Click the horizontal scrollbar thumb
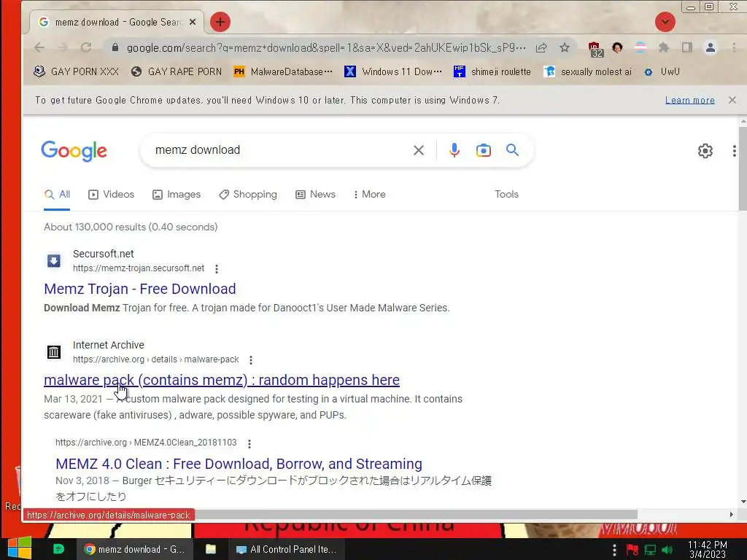This screenshot has width=747, height=560. coord(415,515)
